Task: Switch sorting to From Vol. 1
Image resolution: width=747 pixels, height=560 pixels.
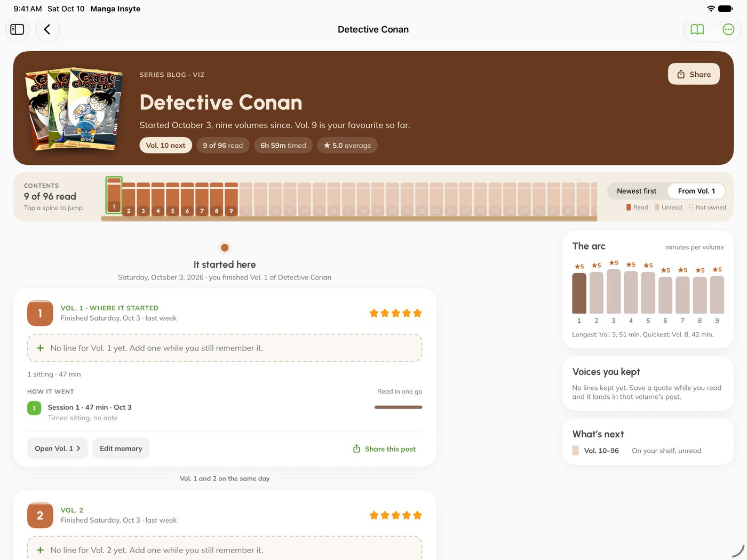Action: 696,191
